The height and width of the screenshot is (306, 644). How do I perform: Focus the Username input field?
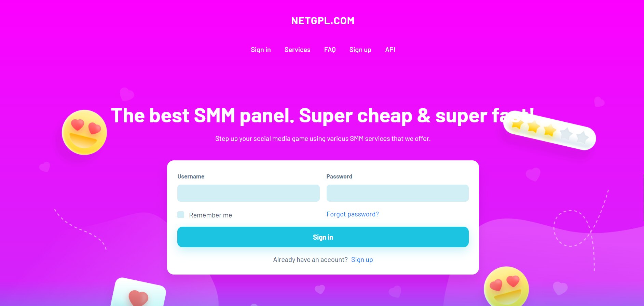tap(248, 193)
